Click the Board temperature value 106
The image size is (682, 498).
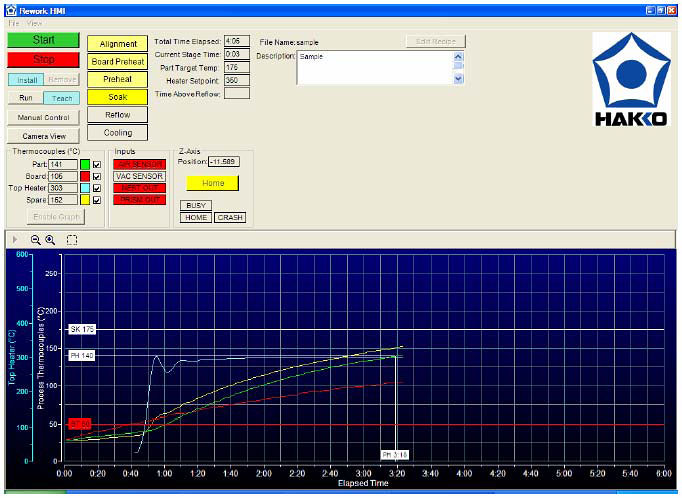pos(63,176)
